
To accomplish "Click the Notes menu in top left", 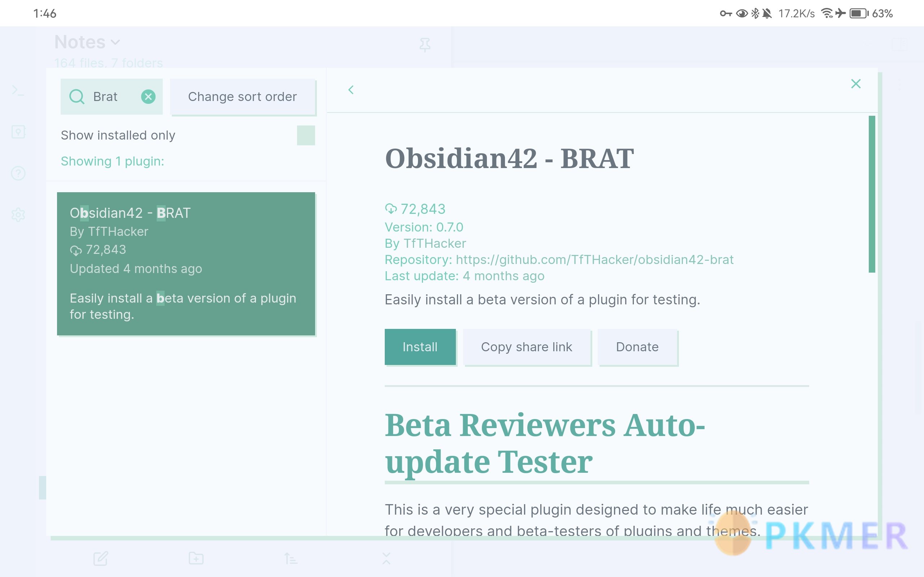I will [87, 42].
